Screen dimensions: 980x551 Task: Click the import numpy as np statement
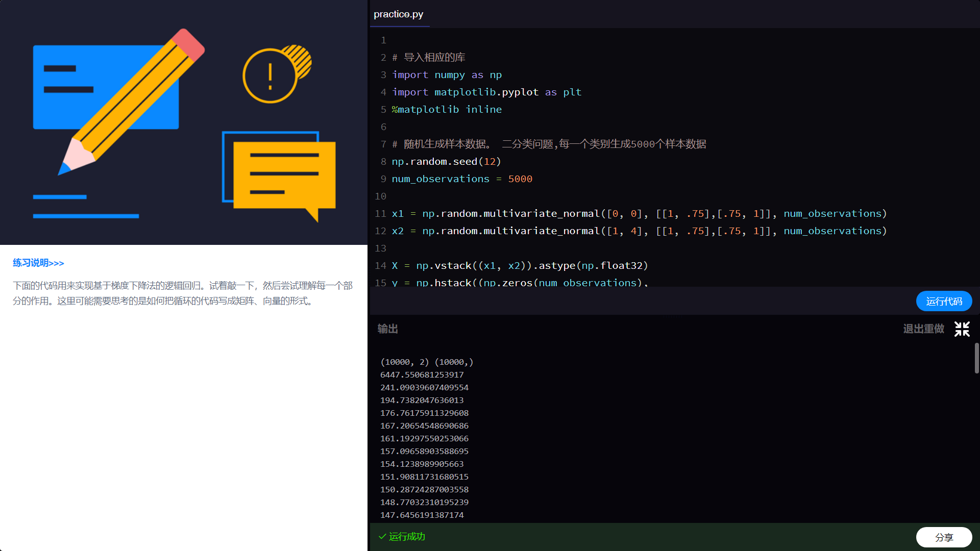[446, 74]
